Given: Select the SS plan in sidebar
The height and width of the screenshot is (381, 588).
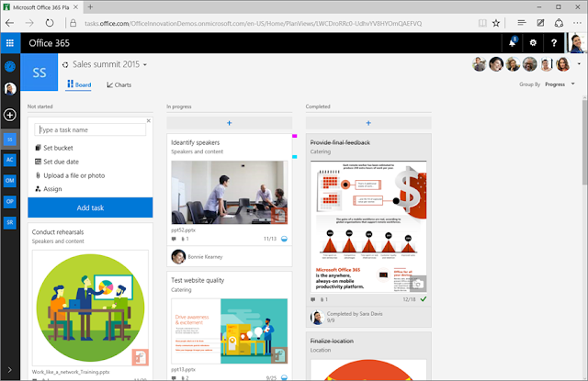Looking at the screenshot, I should click(x=10, y=140).
